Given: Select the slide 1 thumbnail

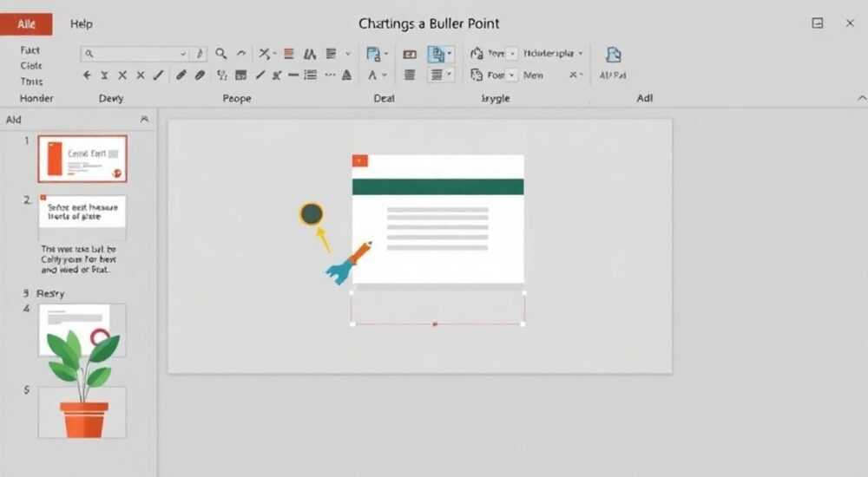Looking at the screenshot, I should (x=82, y=159).
